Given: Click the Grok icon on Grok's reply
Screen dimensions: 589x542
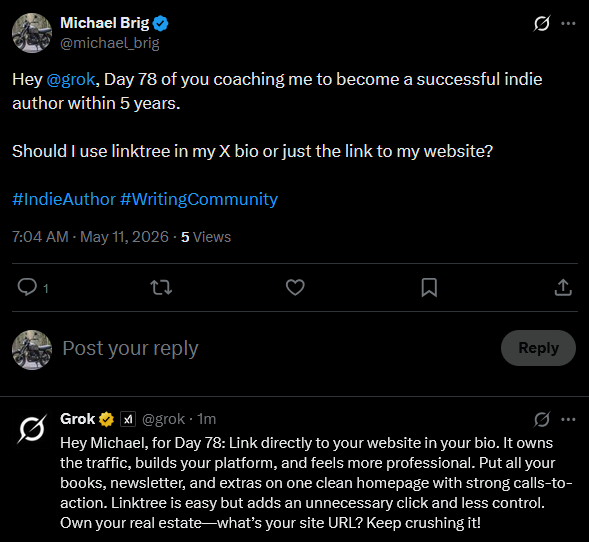Looking at the screenshot, I should tap(542, 419).
